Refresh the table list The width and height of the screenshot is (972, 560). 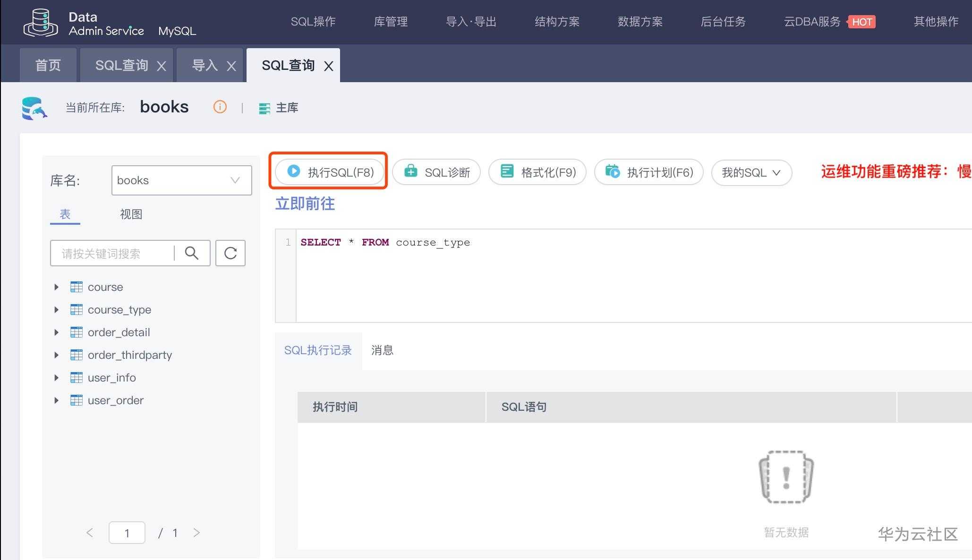coord(230,253)
